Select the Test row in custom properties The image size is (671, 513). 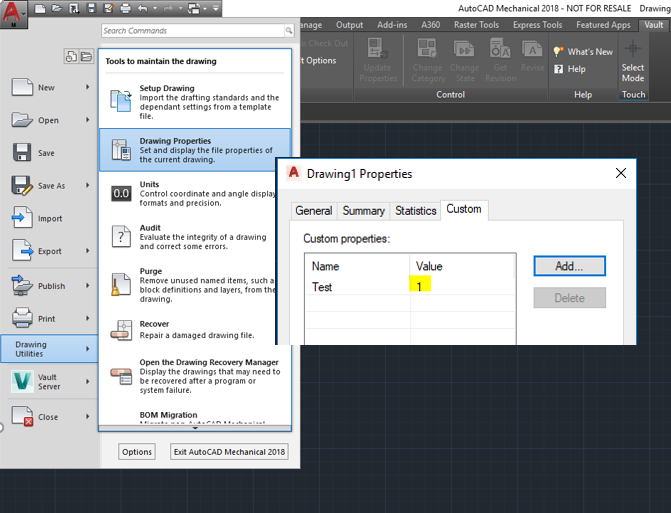coord(410,287)
